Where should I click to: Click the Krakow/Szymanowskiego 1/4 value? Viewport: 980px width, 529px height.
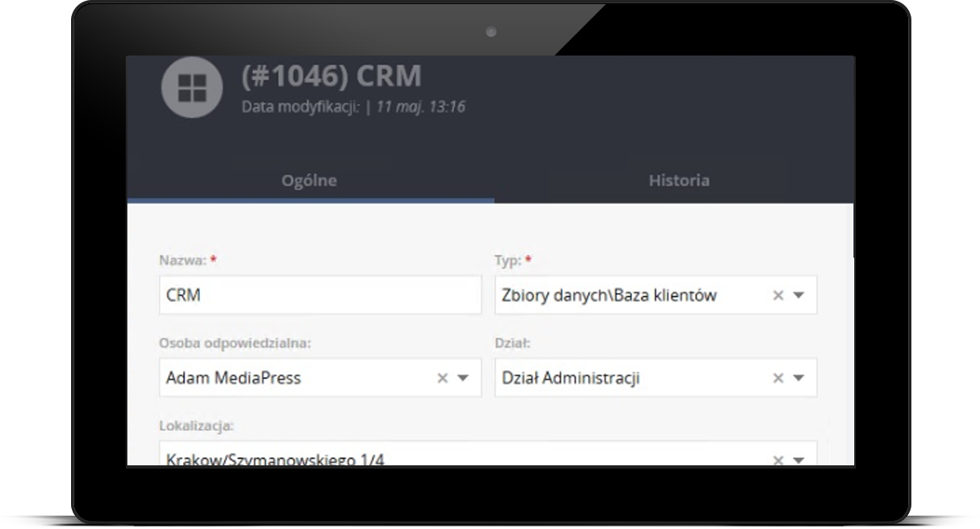(x=275, y=459)
